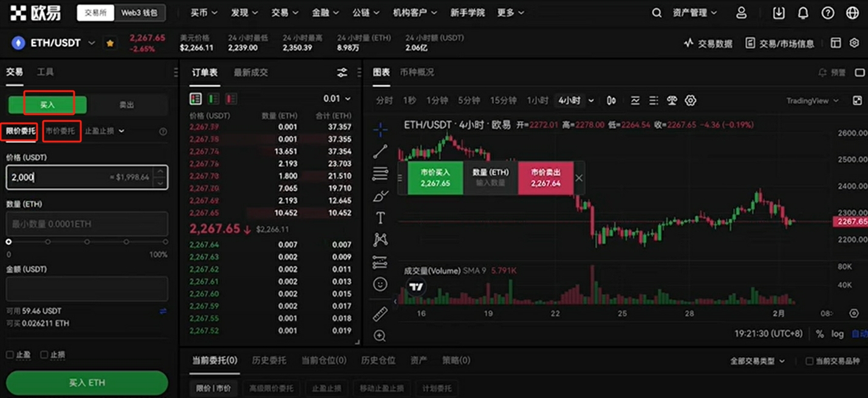
Task: Select the crosshair cursor tool
Action: [380, 129]
